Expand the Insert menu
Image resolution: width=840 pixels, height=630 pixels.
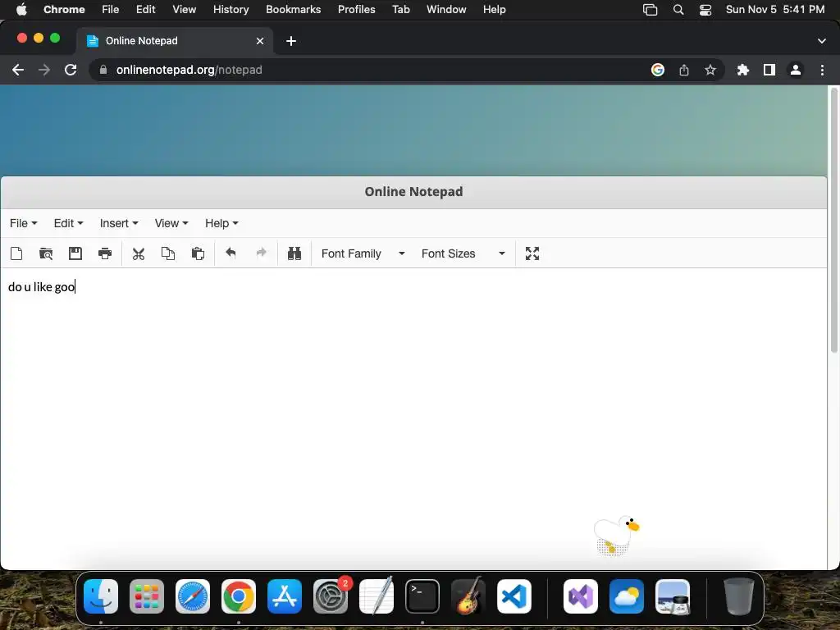tap(119, 223)
